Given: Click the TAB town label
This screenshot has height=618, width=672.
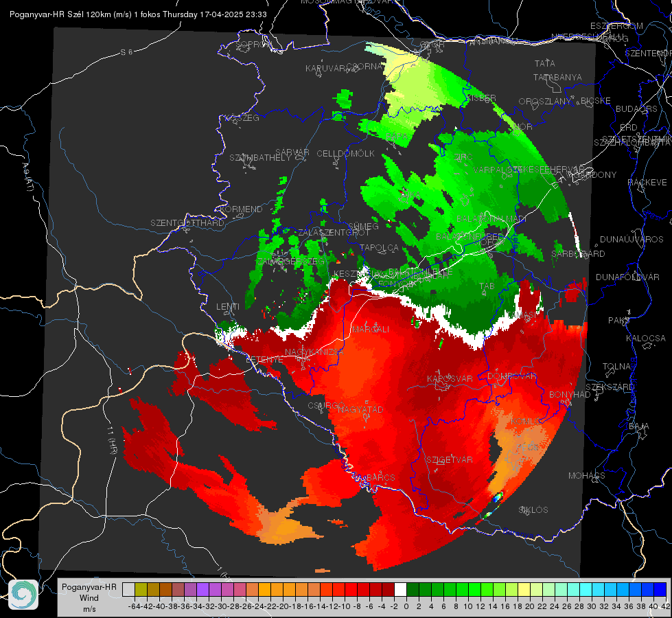Looking at the screenshot, I should click(x=487, y=286).
